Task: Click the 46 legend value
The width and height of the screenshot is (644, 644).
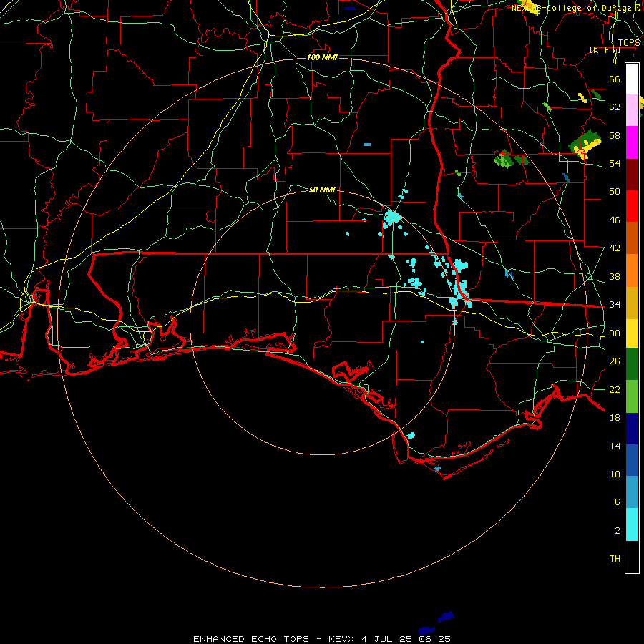Action: [615, 220]
